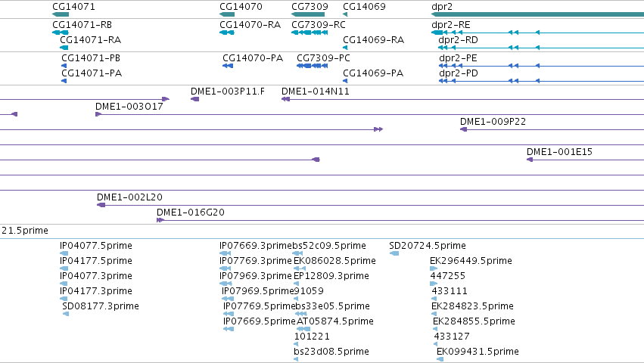Select the IP04177.3prime EST label
Image resolution: width=644 pixels, height=363 pixels.
click(x=96, y=291)
